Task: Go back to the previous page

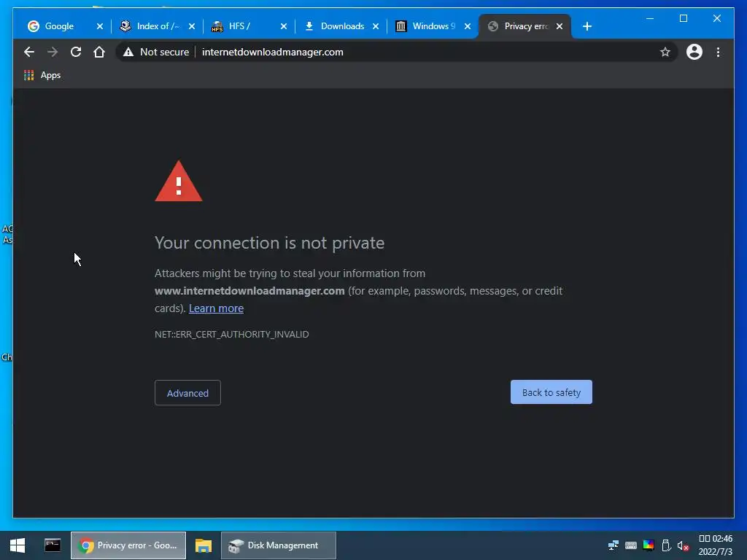Action: point(29,52)
